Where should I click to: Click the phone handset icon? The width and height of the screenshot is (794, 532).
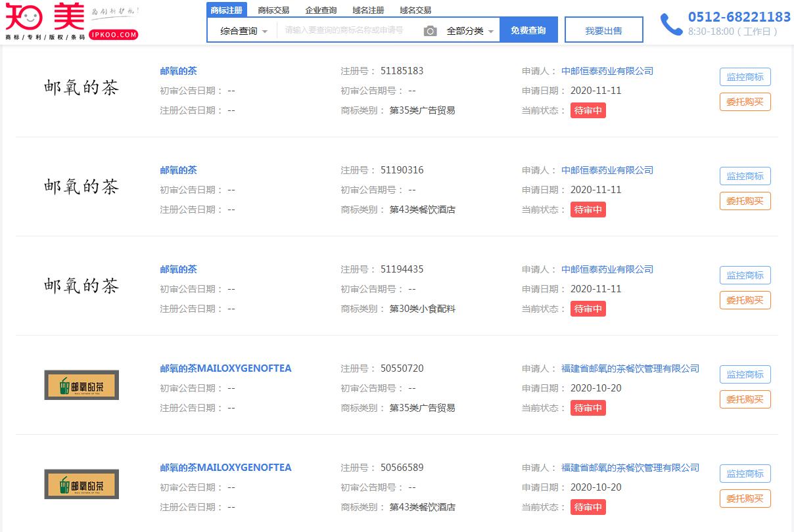coord(671,24)
